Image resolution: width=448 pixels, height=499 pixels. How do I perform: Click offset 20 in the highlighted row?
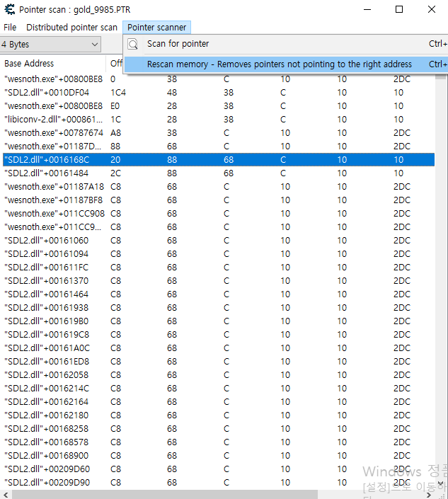115,160
